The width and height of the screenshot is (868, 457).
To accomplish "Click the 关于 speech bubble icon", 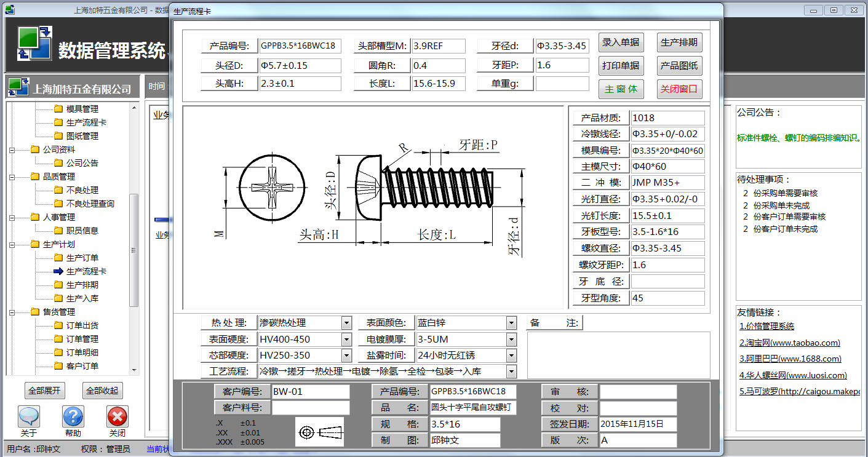I will coord(29,416).
